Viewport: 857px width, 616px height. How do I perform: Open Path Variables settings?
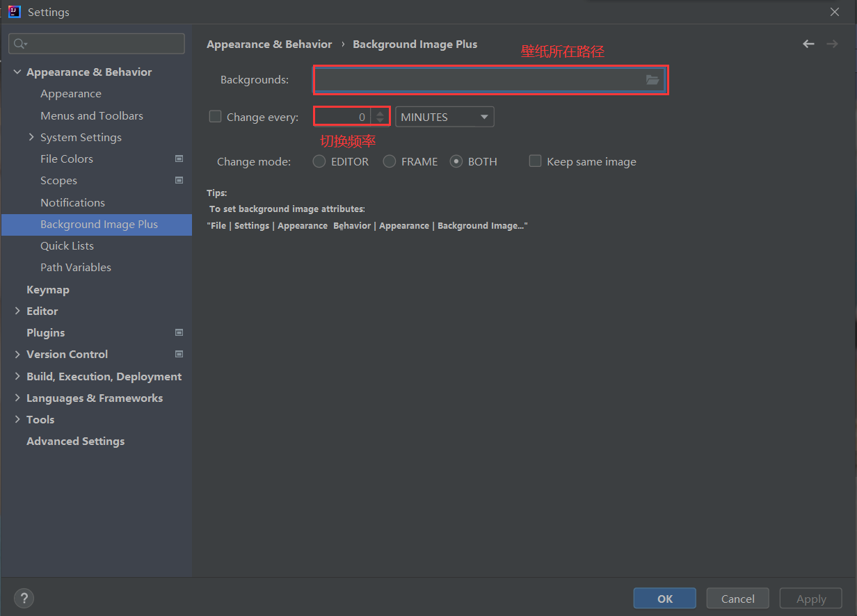click(76, 268)
